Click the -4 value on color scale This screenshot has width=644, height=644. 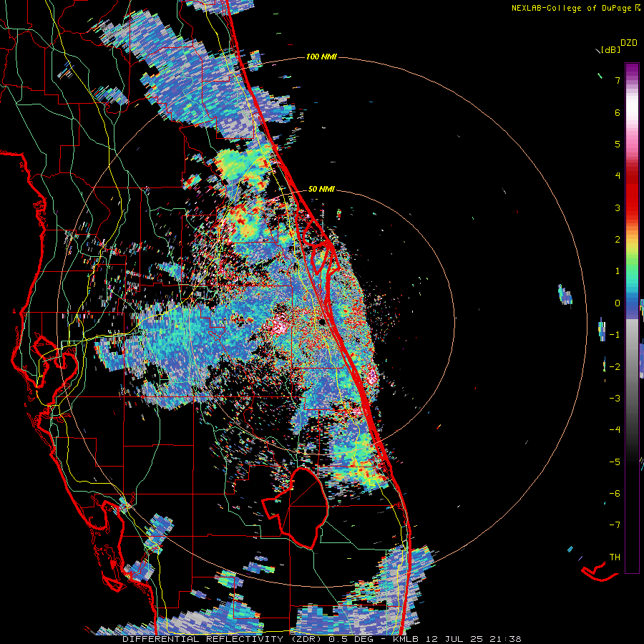tap(615, 430)
